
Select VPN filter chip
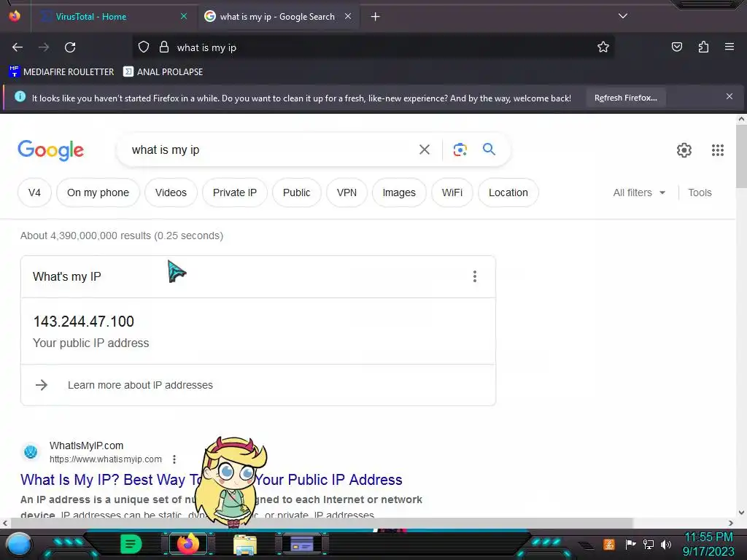347,192
